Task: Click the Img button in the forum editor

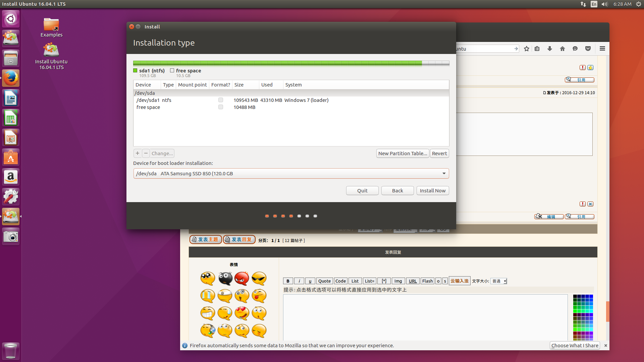Action: pyautogui.click(x=398, y=281)
